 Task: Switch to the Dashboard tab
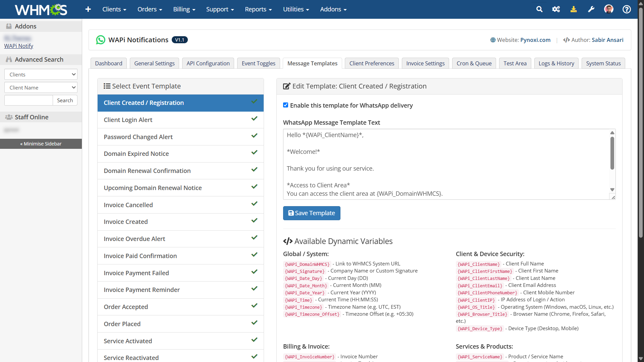click(109, 63)
